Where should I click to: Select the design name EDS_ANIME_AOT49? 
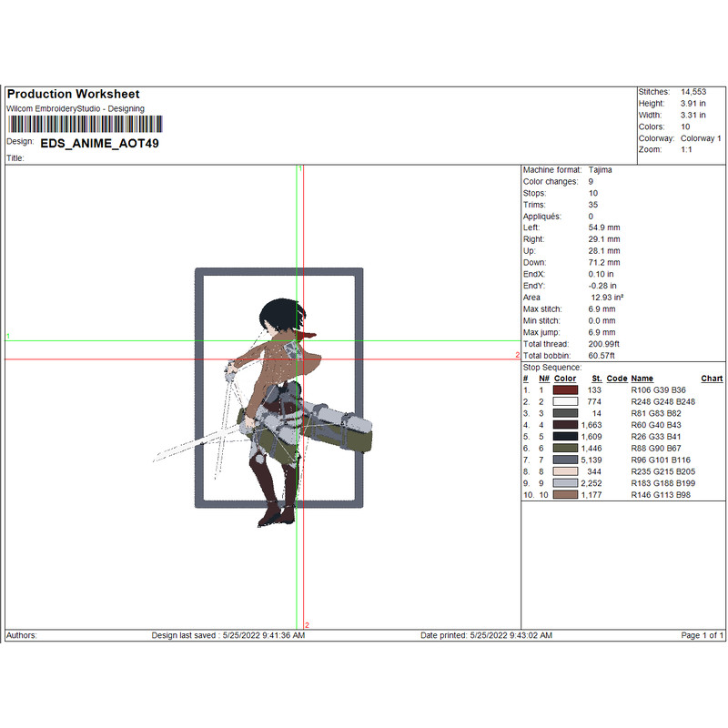tap(93, 143)
